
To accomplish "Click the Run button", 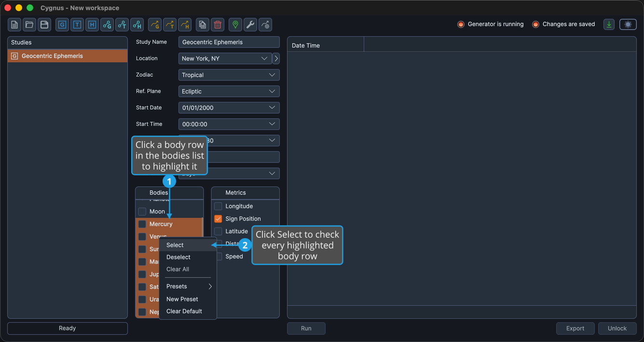I will click(306, 328).
